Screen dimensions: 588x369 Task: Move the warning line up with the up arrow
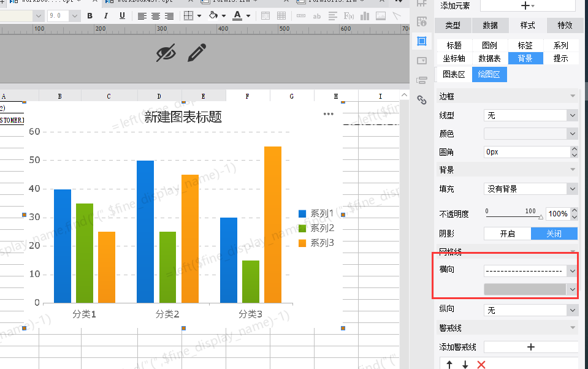(449, 365)
